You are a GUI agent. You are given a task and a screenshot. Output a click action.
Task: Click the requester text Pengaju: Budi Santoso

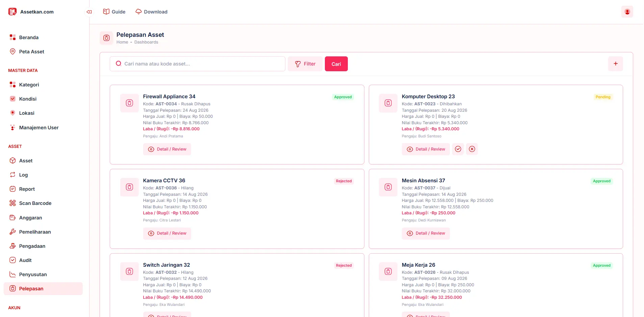[x=421, y=136]
